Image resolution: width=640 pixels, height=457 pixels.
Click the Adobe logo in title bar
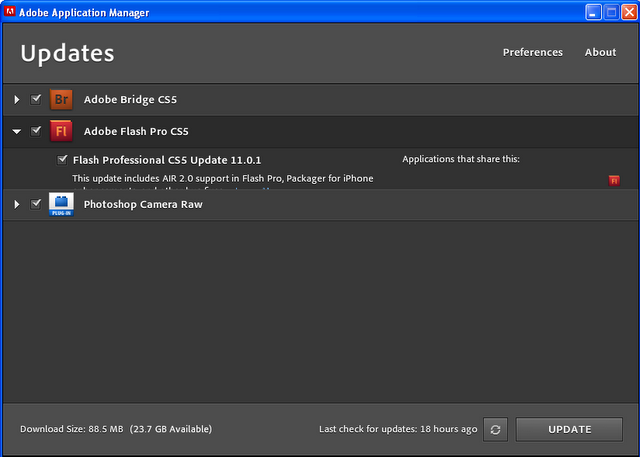pos(10,12)
